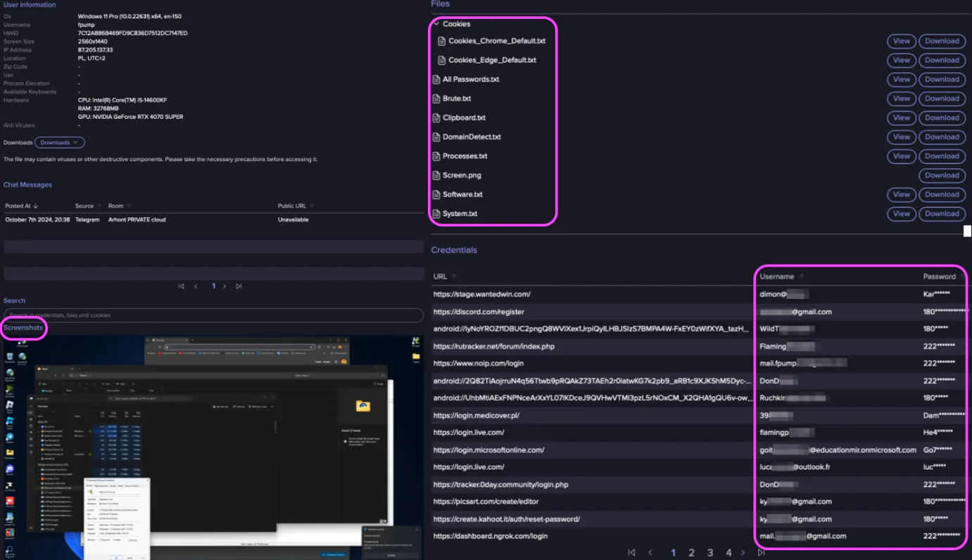Collapse the Cookies folder
972x560 pixels.
436,24
